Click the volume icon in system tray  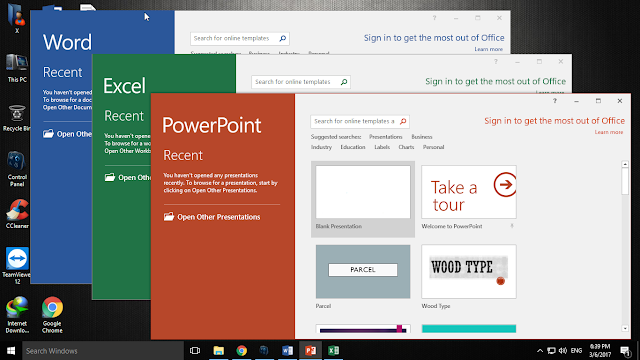click(563, 351)
